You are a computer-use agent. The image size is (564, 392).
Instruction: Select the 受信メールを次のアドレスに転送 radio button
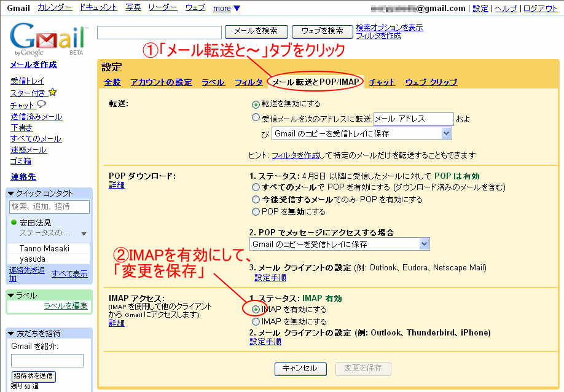point(256,117)
